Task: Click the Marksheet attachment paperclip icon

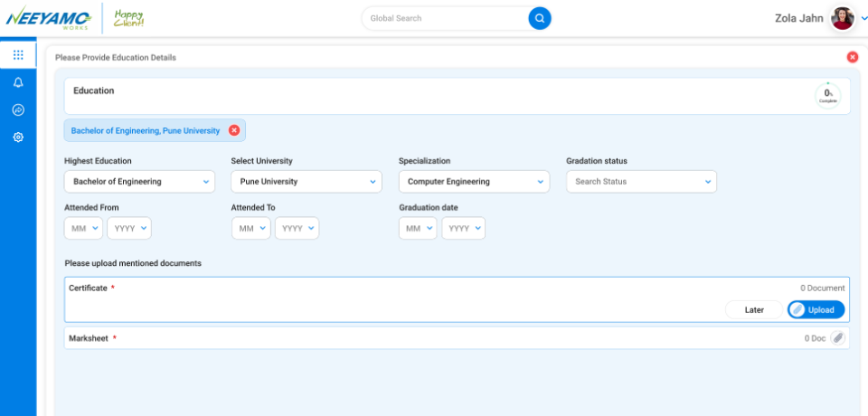Action: [838, 338]
